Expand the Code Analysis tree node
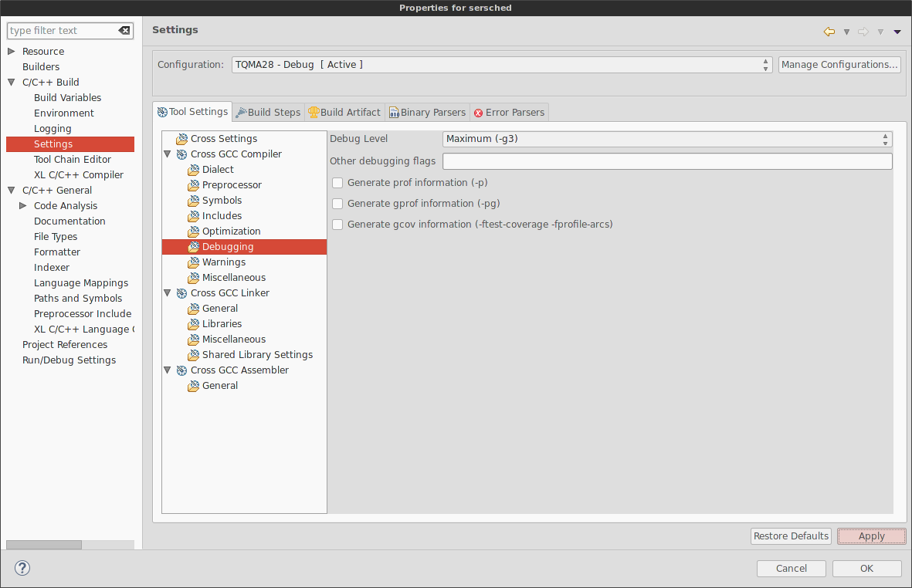912x588 pixels. click(22, 206)
